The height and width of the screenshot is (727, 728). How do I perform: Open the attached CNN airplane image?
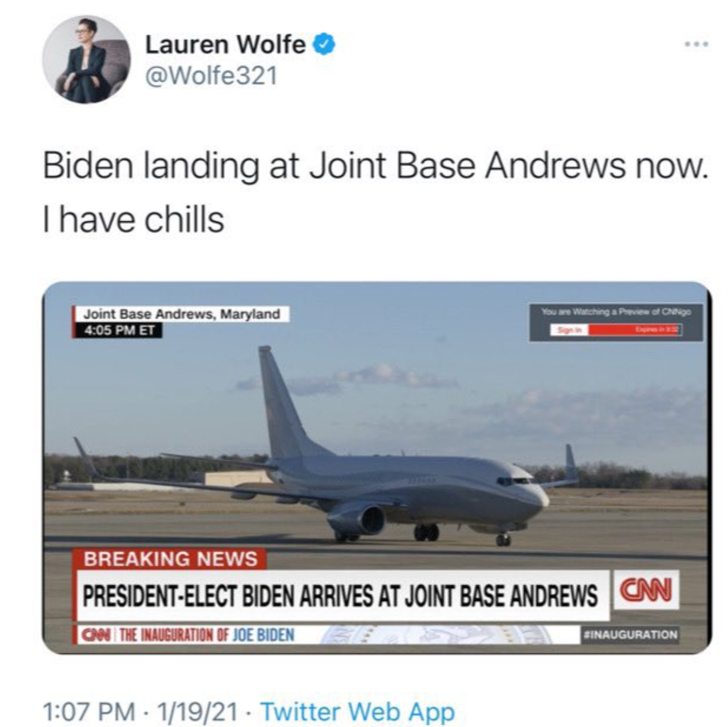click(376, 468)
